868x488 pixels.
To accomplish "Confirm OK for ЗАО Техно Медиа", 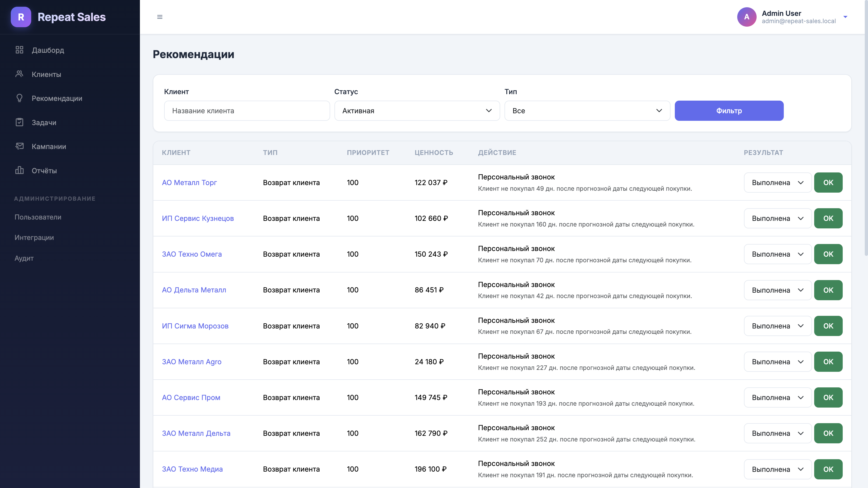I will click(828, 469).
